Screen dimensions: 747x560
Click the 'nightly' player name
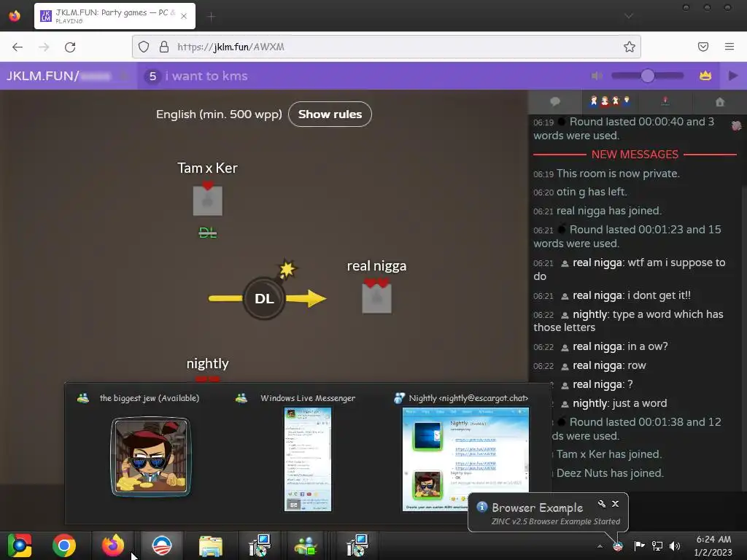coord(208,363)
